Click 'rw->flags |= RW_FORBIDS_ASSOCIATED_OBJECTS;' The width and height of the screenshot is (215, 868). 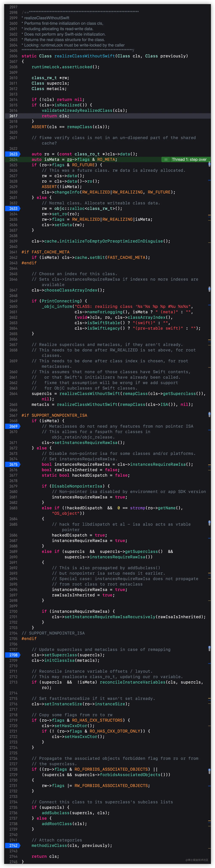tap(96, 785)
